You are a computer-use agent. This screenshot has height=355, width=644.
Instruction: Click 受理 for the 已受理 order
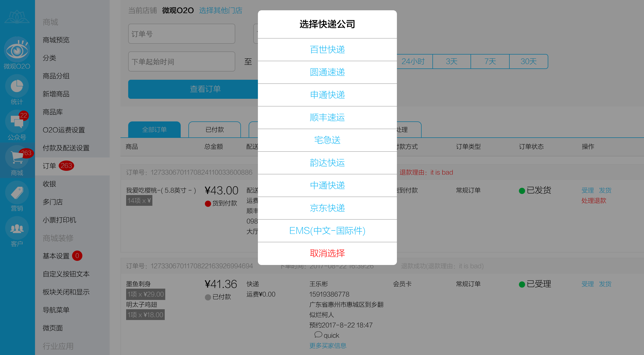(588, 284)
